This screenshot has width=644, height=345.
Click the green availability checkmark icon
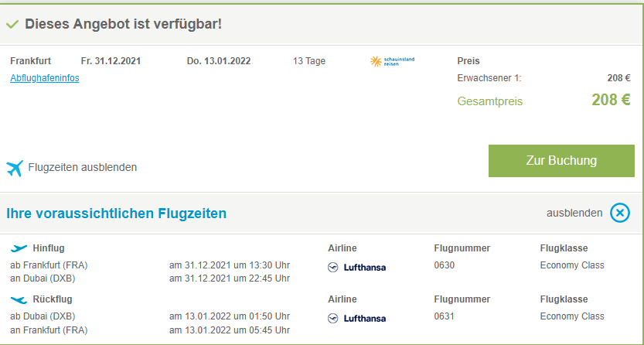(x=12, y=25)
